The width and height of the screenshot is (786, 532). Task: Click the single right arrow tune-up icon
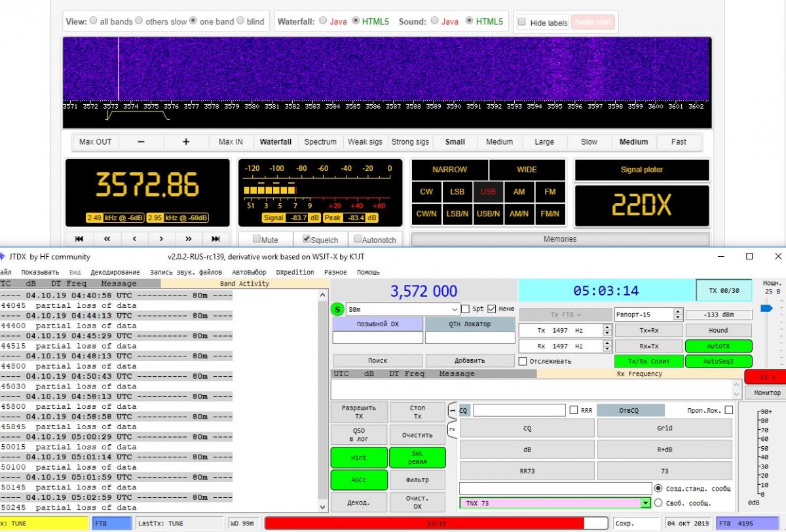[x=161, y=238]
